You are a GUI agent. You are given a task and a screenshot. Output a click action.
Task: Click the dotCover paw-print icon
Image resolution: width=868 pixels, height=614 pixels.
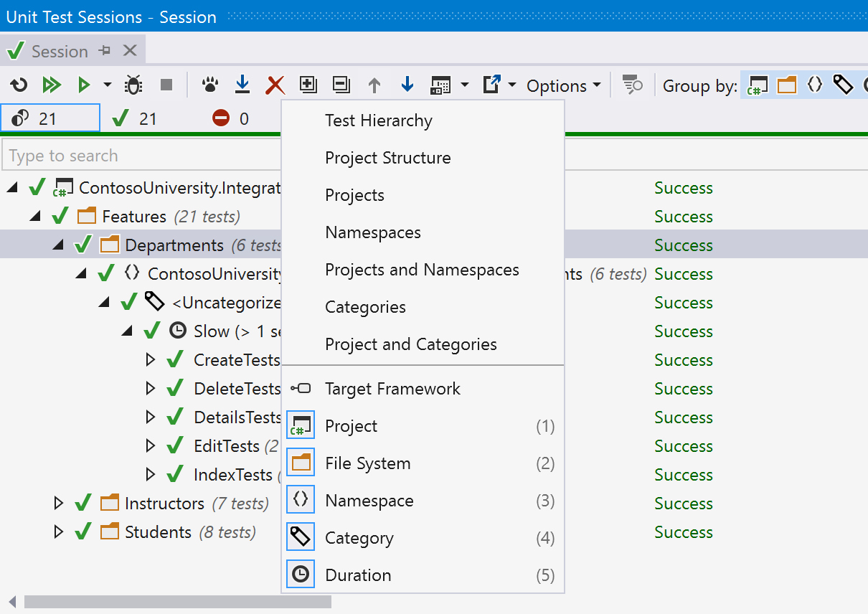(209, 85)
